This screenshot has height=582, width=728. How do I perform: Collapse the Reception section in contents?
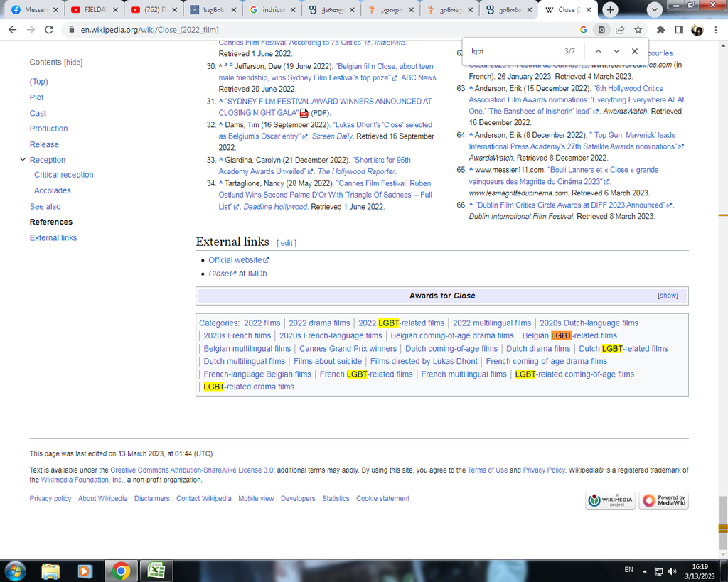pos(23,159)
